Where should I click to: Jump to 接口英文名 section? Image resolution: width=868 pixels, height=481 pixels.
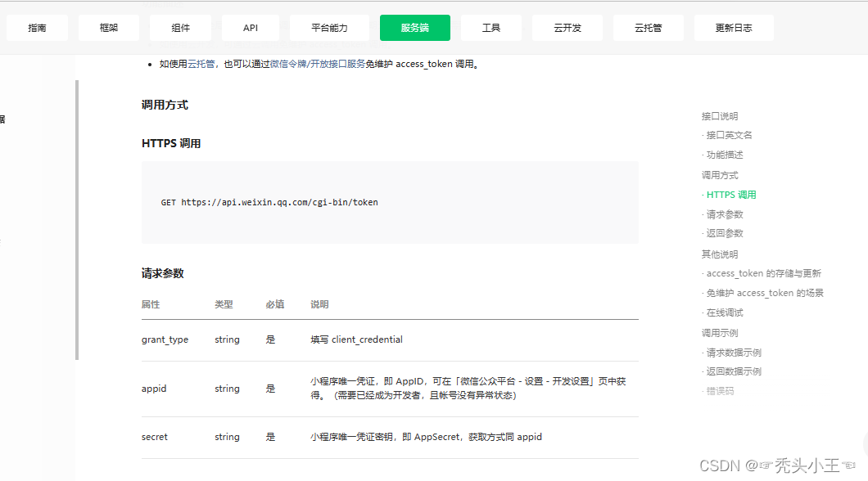pyautogui.click(x=729, y=135)
